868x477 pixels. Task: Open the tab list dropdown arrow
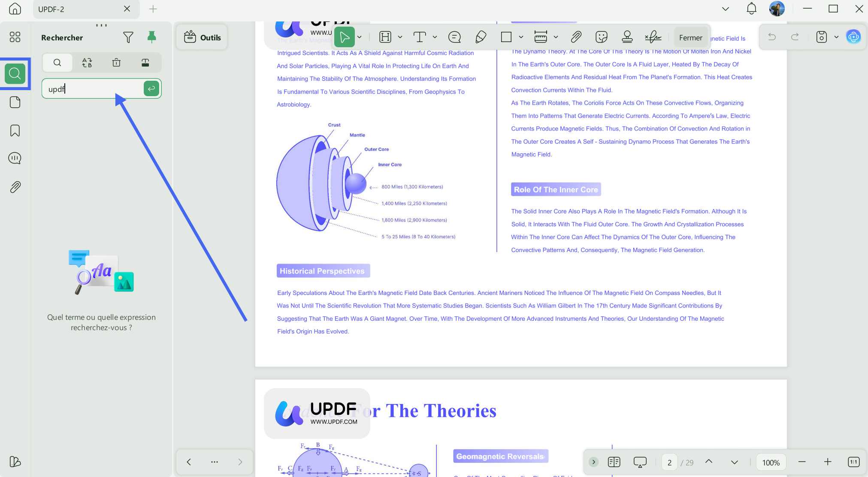click(x=726, y=9)
